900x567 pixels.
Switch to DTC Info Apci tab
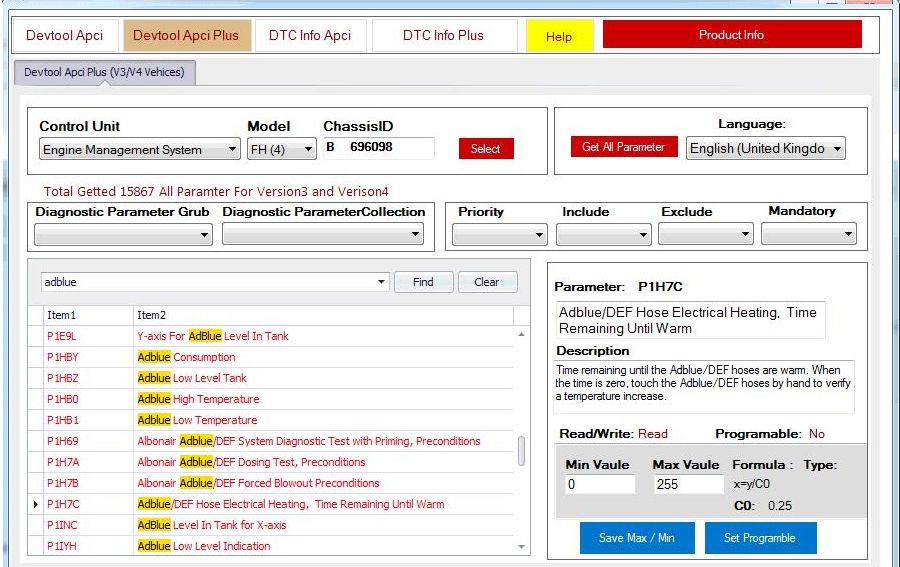(x=310, y=35)
